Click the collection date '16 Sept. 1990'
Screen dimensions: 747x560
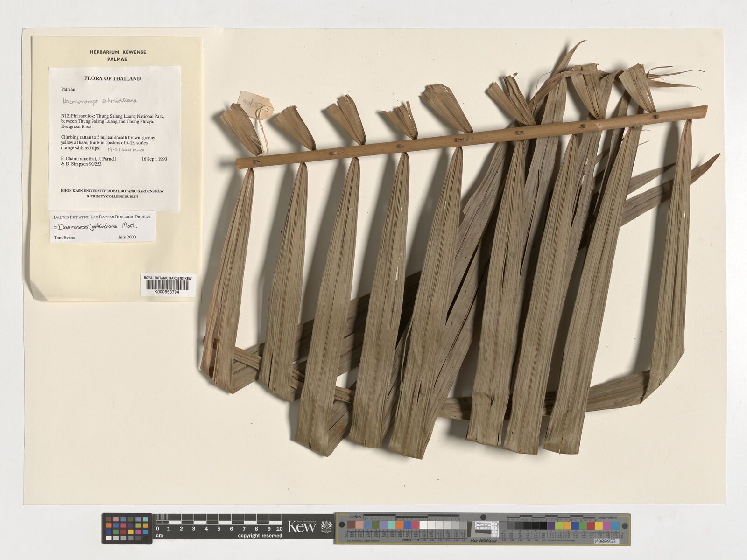[154, 159]
